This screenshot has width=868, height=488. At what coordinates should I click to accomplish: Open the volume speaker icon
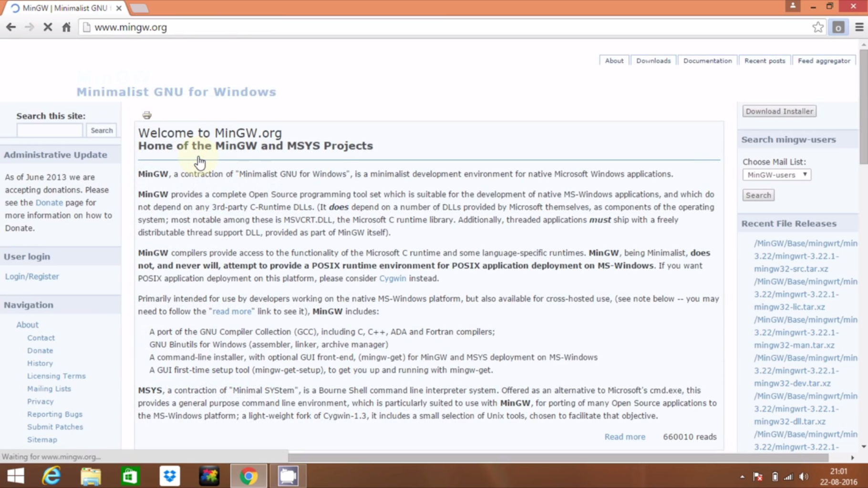(x=804, y=477)
